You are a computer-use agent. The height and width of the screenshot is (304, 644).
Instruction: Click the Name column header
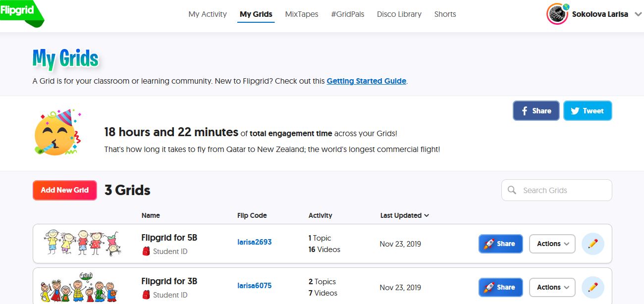151,215
